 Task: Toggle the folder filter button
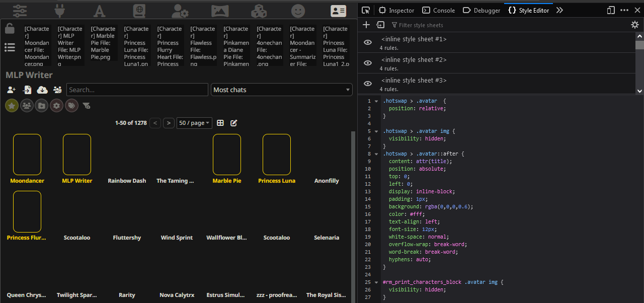42,106
